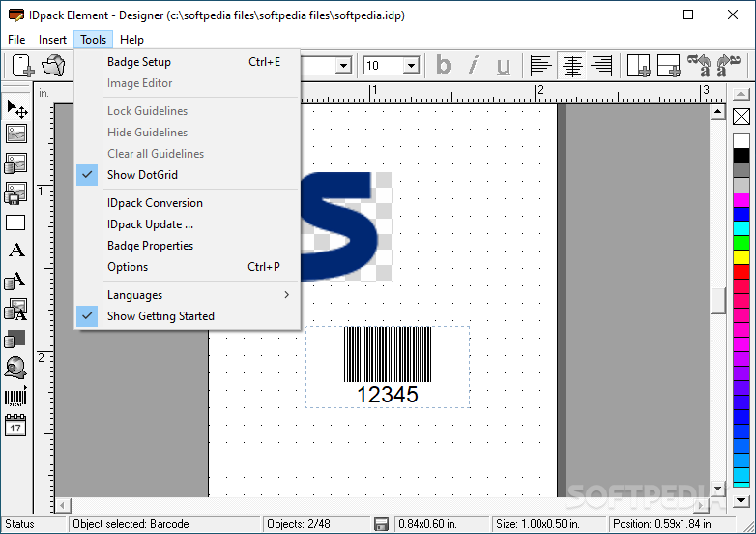Click the add vertical guideline icon

639,65
